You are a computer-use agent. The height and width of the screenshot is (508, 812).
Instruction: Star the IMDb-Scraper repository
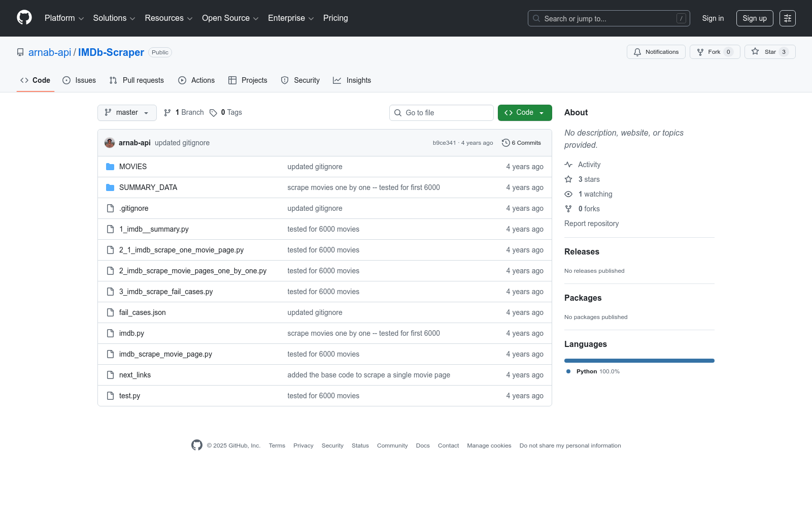pyautogui.click(x=770, y=52)
